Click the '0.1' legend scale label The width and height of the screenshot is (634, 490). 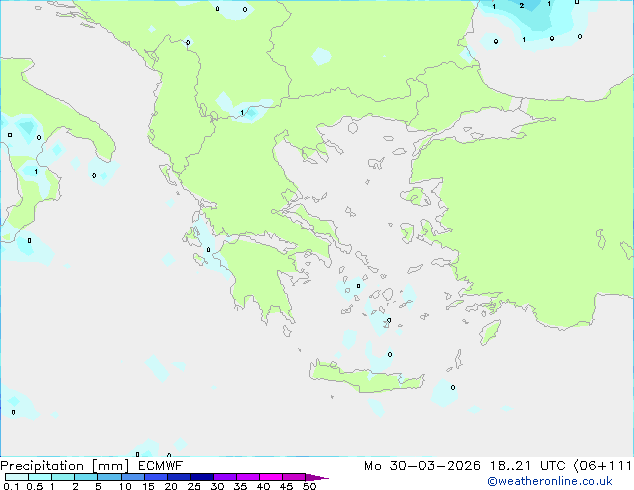coord(11,486)
